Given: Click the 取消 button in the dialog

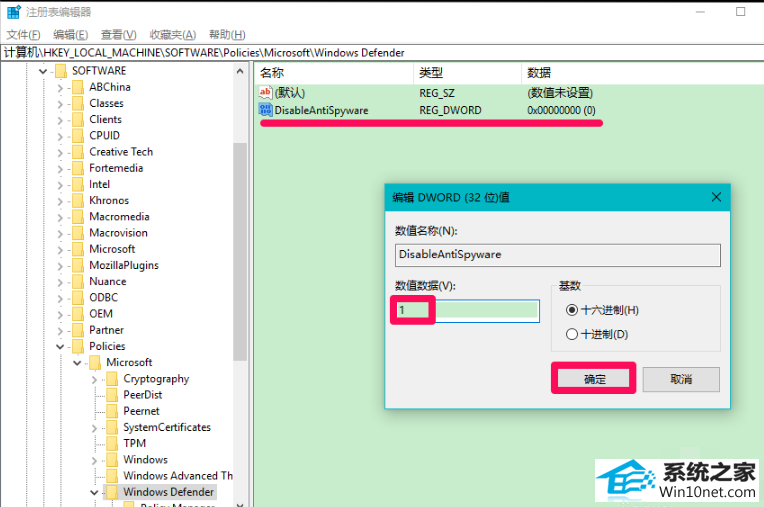Looking at the screenshot, I should click(x=681, y=379).
